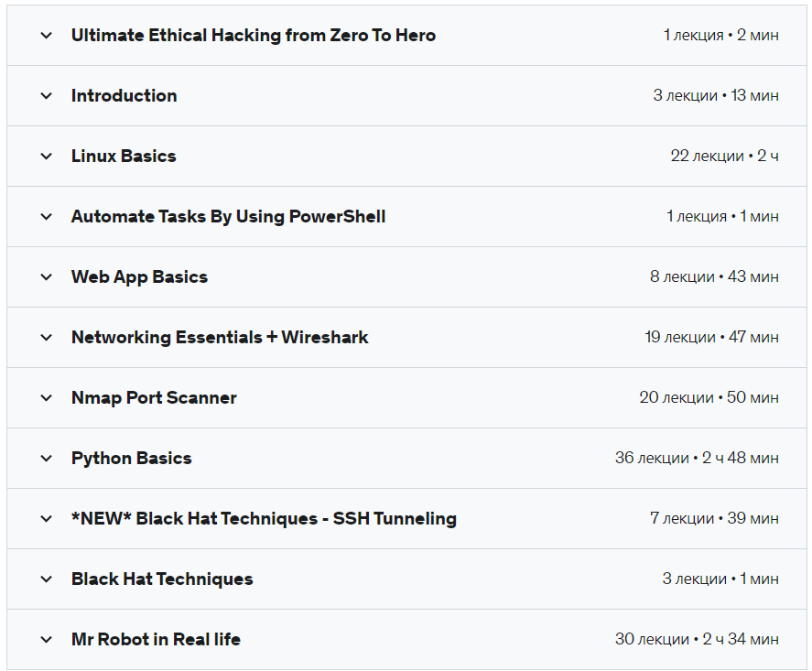Click the chevron next to Web App Basics
The width and height of the screenshot is (812, 671).
47,277
